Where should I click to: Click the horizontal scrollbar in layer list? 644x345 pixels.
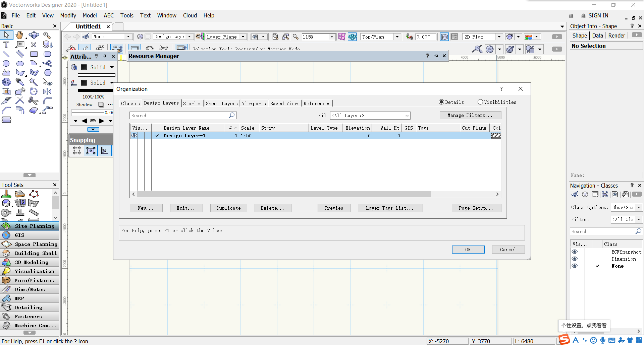tap(284, 194)
